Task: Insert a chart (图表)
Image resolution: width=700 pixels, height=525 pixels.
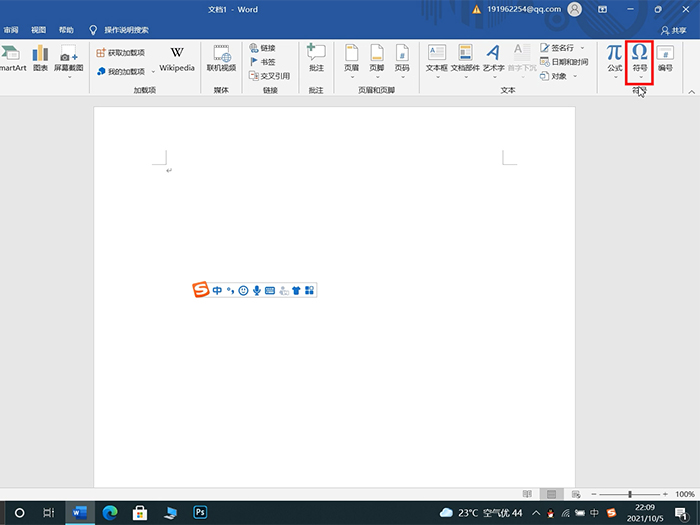Action: (x=40, y=59)
